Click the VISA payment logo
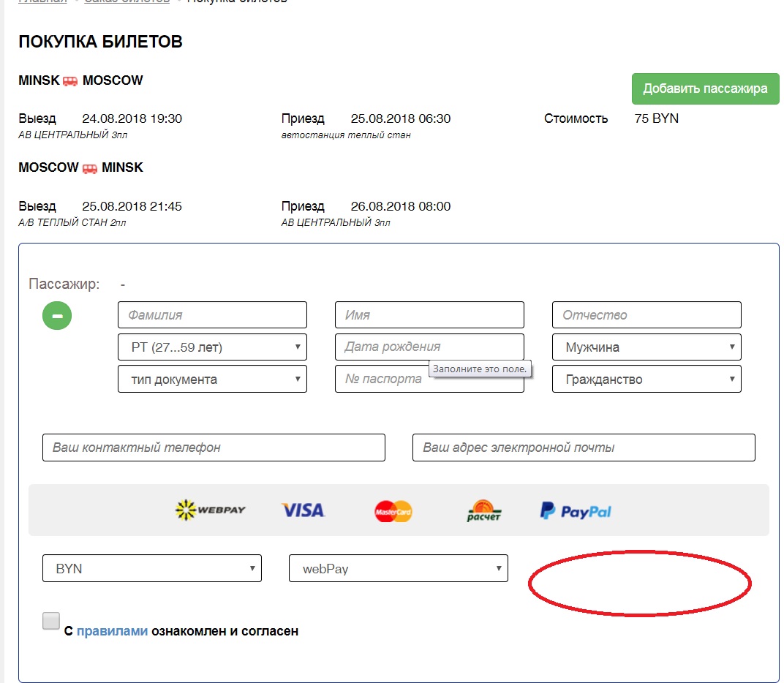Image resolution: width=784 pixels, height=683 pixels. (304, 510)
